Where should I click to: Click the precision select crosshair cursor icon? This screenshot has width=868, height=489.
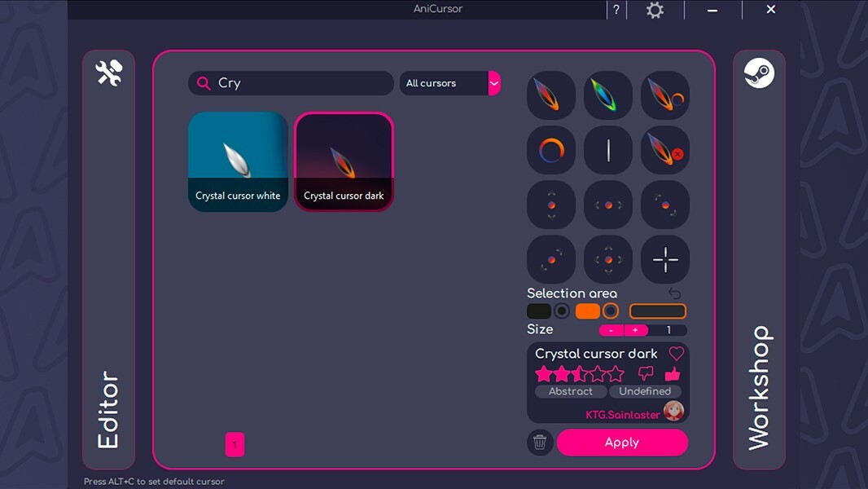[665, 259]
